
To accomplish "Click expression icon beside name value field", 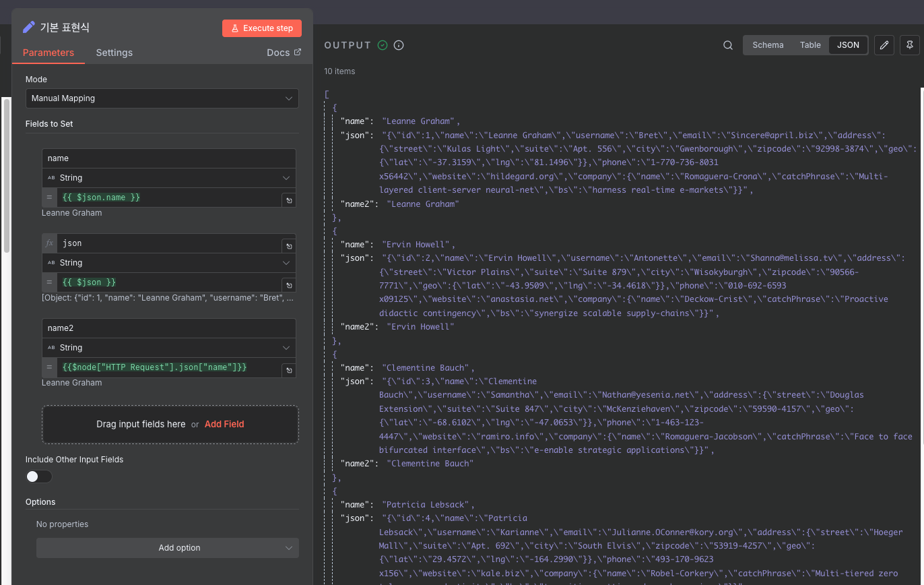I will [288, 200].
